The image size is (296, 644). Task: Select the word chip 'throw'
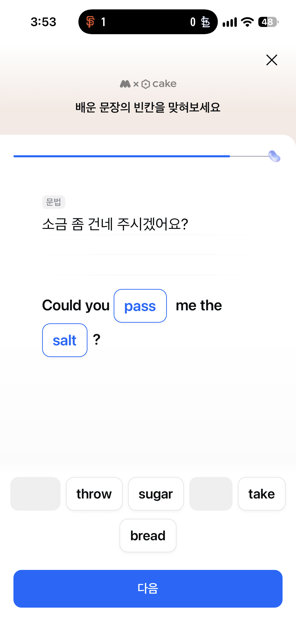point(94,494)
